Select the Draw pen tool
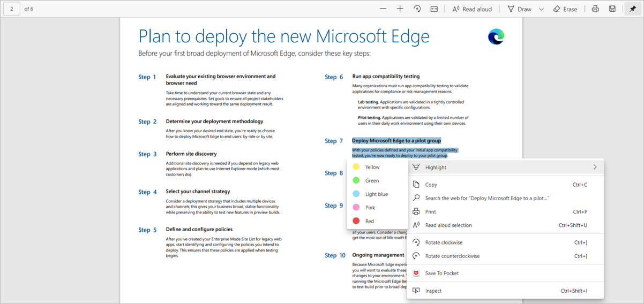Screen dimensions: 644x304 pyautogui.click(x=519, y=9)
